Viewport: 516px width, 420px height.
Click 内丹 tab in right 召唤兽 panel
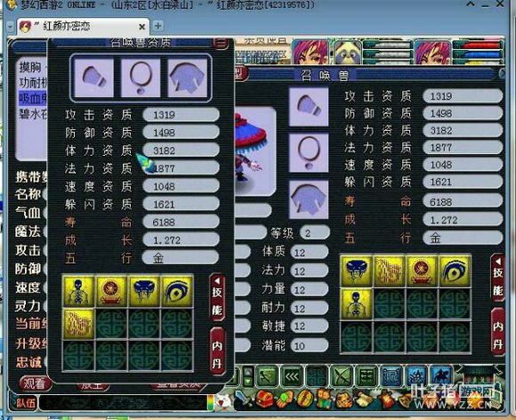(x=498, y=332)
